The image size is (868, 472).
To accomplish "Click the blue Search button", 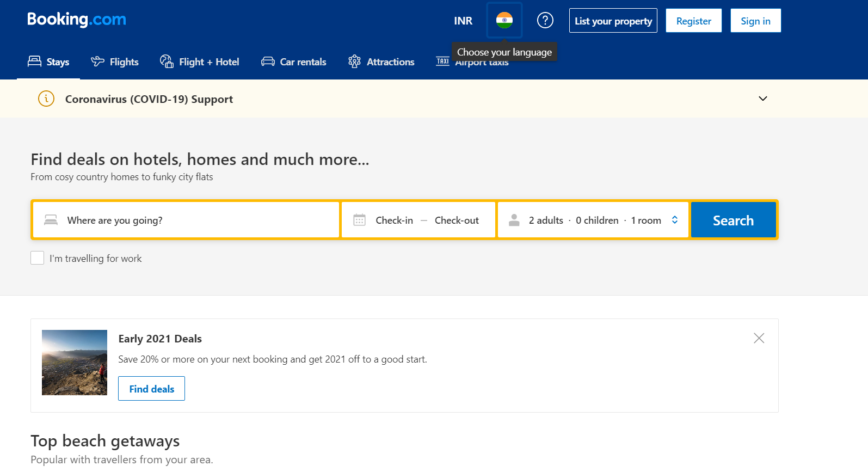I will [733, 220].
